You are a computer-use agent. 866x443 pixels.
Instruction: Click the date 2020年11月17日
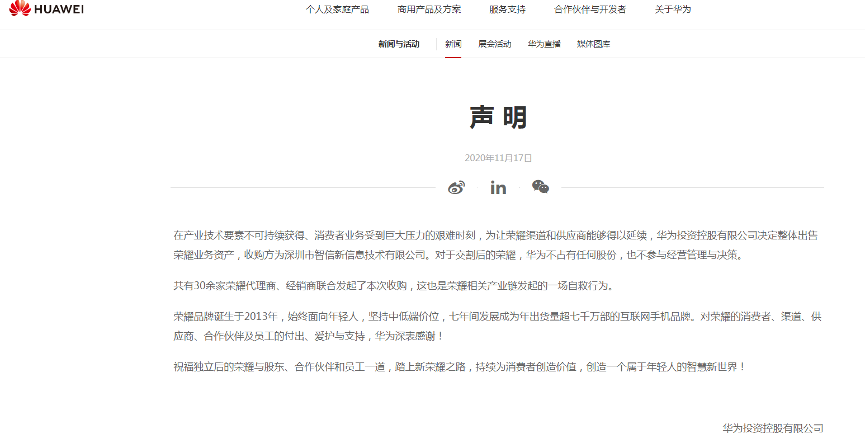pyautogui.click(x=498, y=158)
